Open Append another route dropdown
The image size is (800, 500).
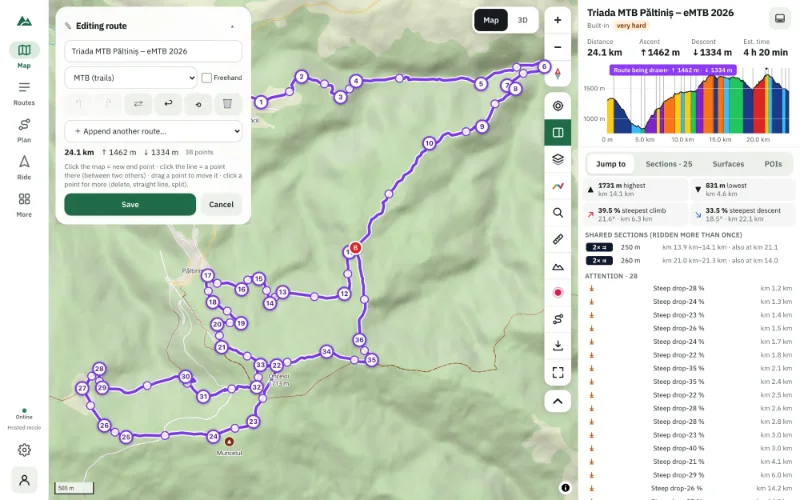153,131
